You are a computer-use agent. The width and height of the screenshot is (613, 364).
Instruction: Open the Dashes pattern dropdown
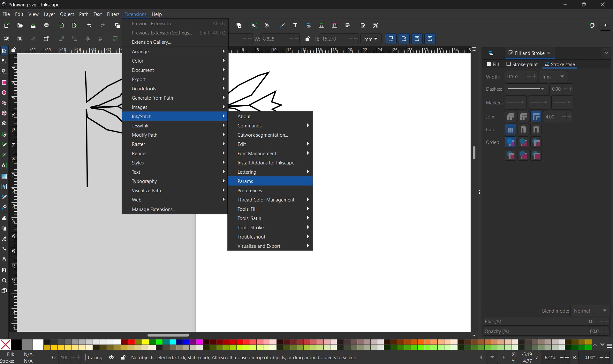click(526, 89)
